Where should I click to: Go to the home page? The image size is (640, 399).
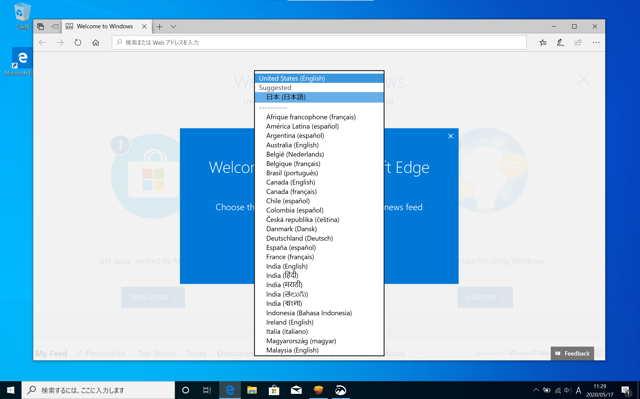click(x=96, y=42)
